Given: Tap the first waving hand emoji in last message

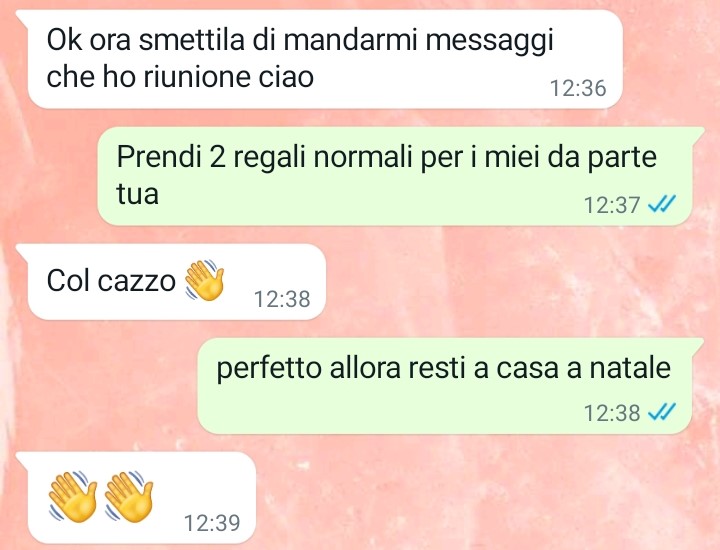Looking at the screenshot, I should coord(73,496).
